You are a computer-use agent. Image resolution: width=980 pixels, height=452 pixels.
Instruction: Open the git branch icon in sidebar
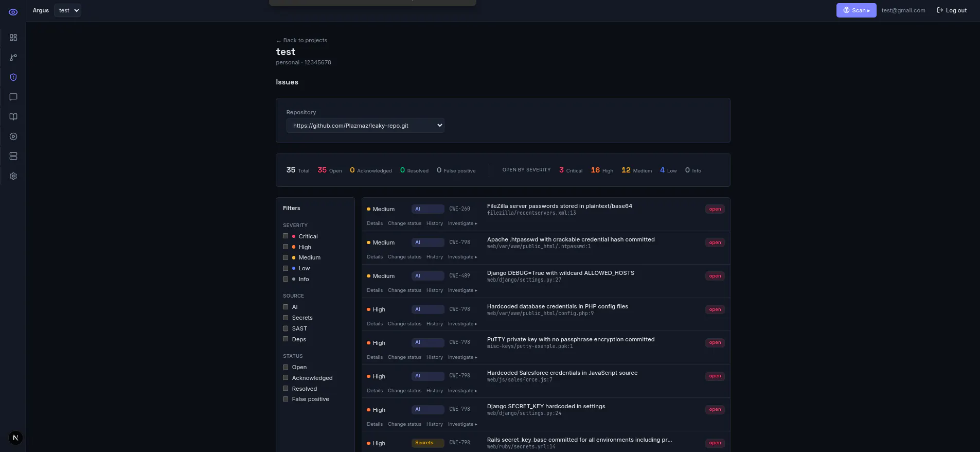pos(13,58)
